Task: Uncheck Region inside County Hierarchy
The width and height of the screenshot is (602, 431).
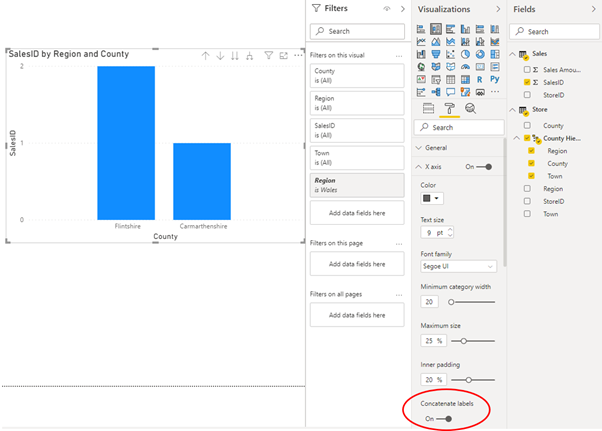Action: [x=531, y=151]
